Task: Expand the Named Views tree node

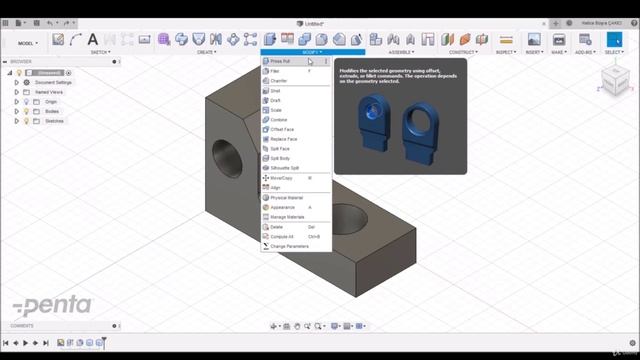Action: (17, 92)
